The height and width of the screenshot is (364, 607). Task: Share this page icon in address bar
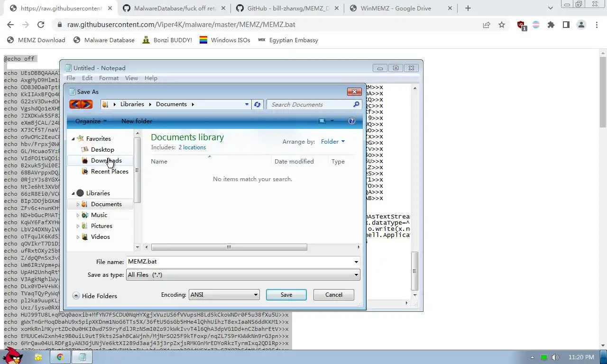coord(487,25)
